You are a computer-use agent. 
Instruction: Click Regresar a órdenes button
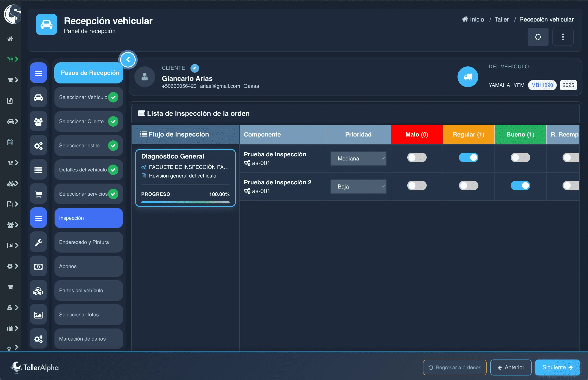(454, 367)
